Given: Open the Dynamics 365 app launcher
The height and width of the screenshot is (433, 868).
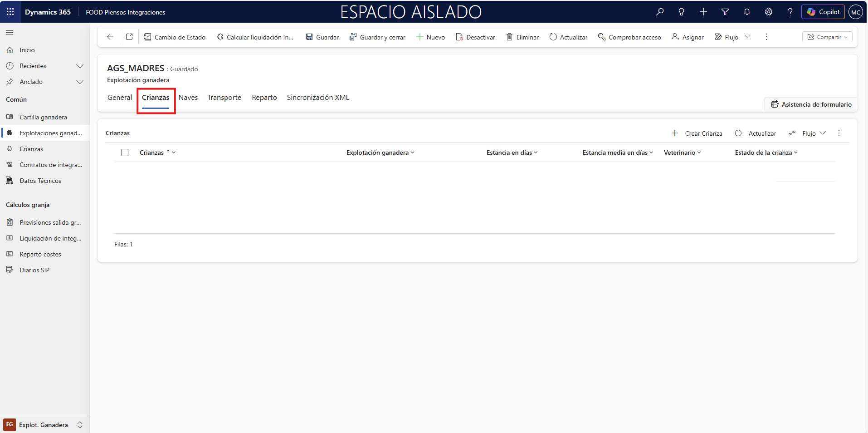Looking at the screenshot, I should 10,12.
